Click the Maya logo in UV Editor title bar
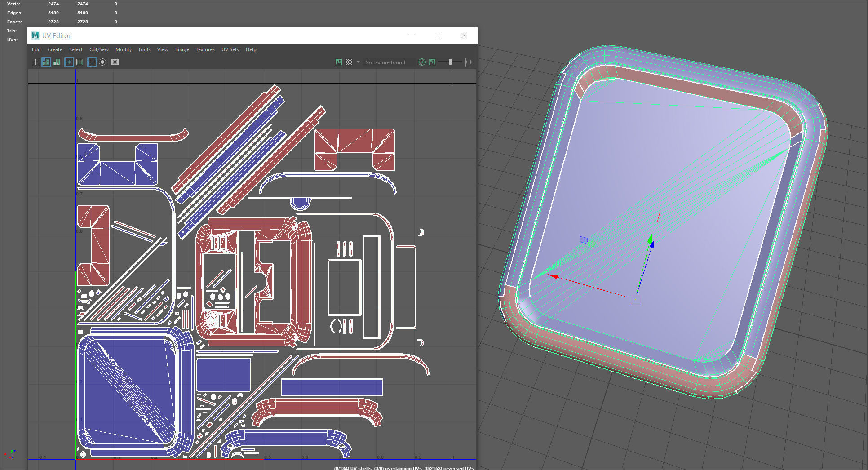868x470 pixels. click(35, 35)
